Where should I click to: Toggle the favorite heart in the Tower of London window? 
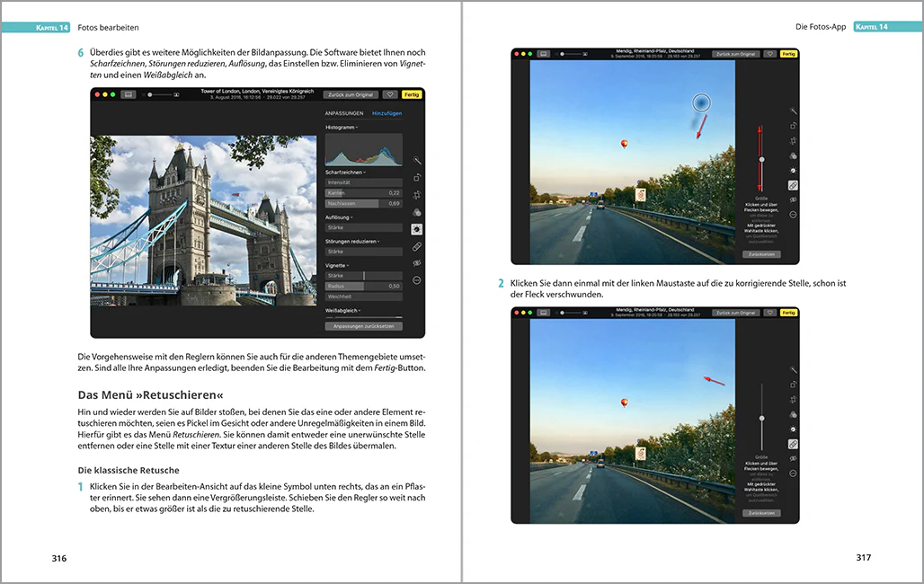(390, 94)
